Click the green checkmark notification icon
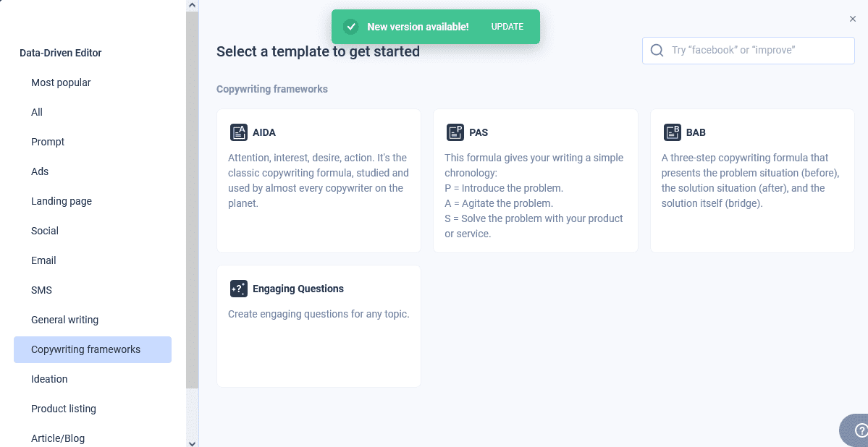 (x=351, y=27)
